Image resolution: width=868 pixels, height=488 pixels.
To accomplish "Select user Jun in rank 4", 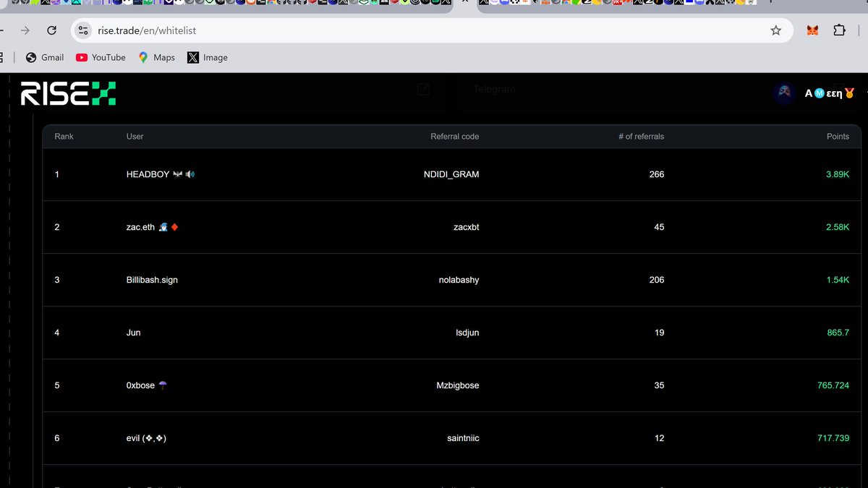I will click(133, 333).
